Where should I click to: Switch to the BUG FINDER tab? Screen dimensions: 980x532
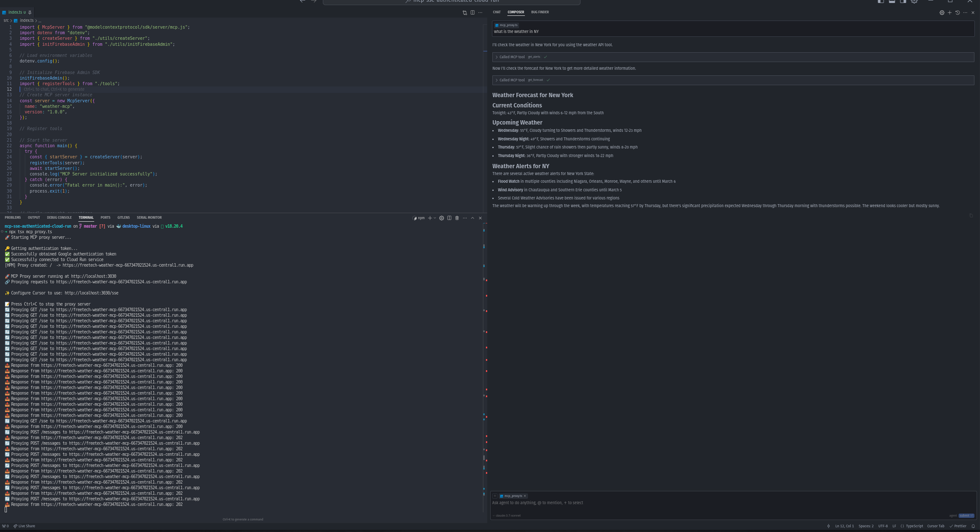[539, 12]
